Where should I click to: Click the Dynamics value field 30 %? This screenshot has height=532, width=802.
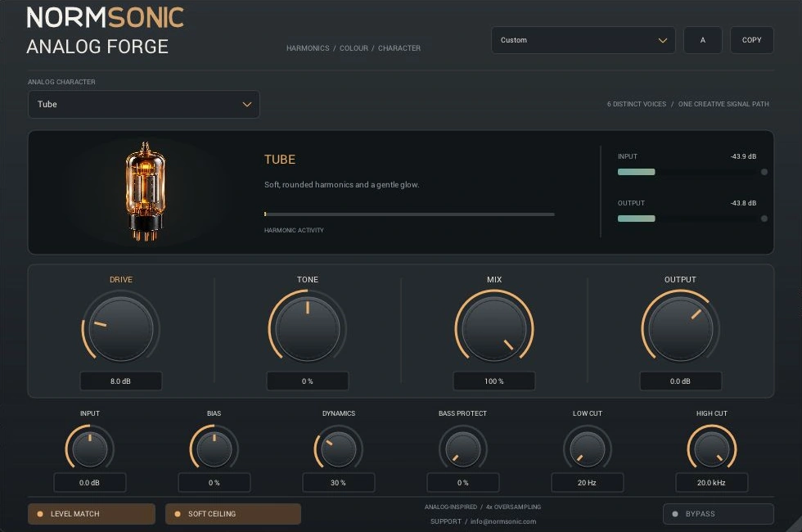[x=338, y=482]
